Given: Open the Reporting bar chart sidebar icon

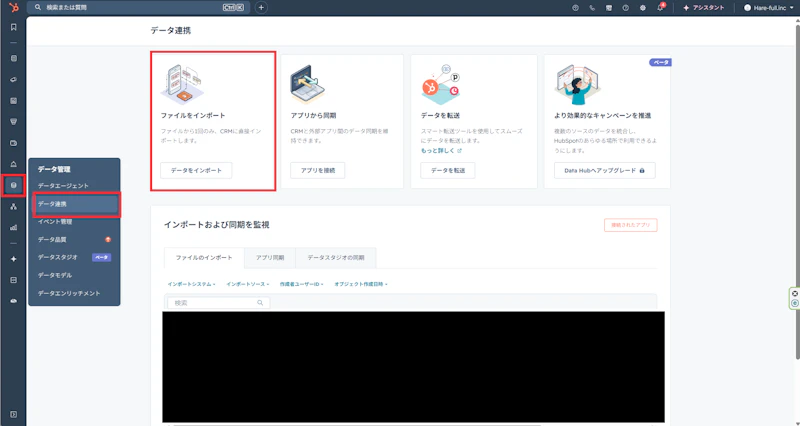Looking at the screenshot, I should pyautogui.click(x=14, y=228).
